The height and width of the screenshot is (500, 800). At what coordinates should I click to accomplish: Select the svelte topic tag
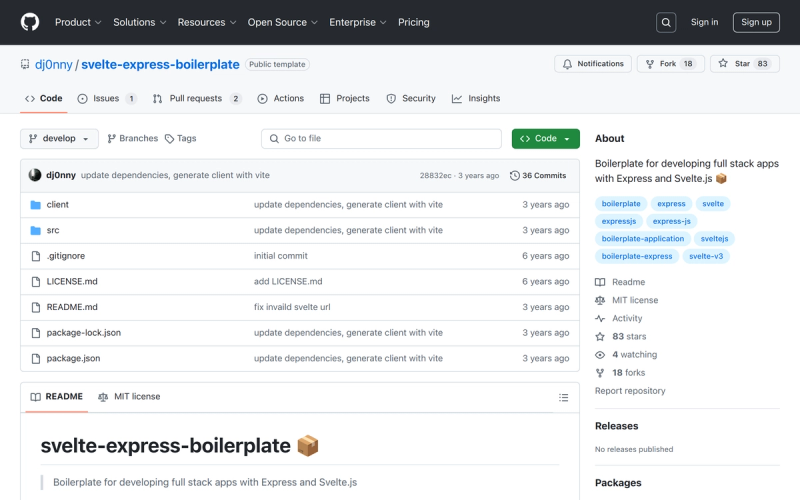tap(713, 204)
